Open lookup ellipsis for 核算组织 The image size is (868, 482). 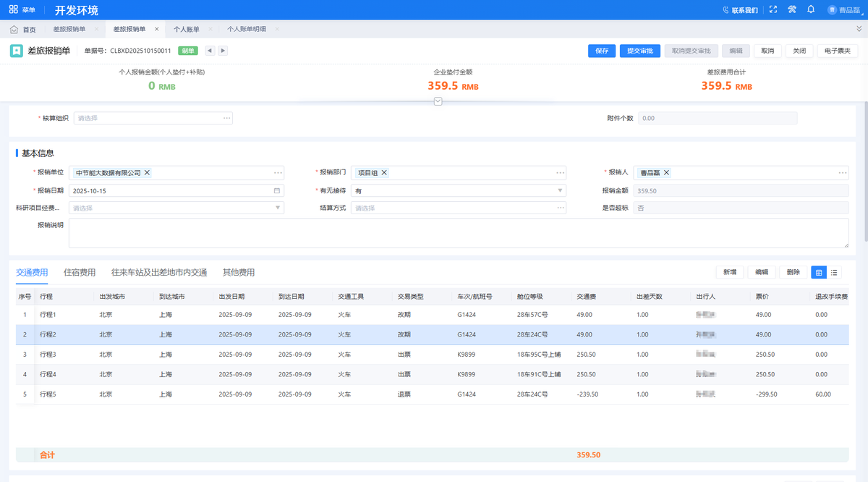click(x=226, y=118)
